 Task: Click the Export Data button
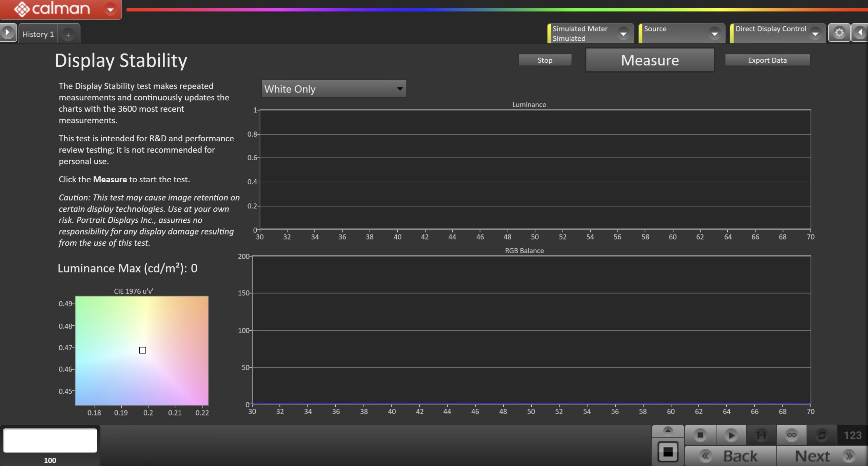pyautogui.click(x=767, y=60)
